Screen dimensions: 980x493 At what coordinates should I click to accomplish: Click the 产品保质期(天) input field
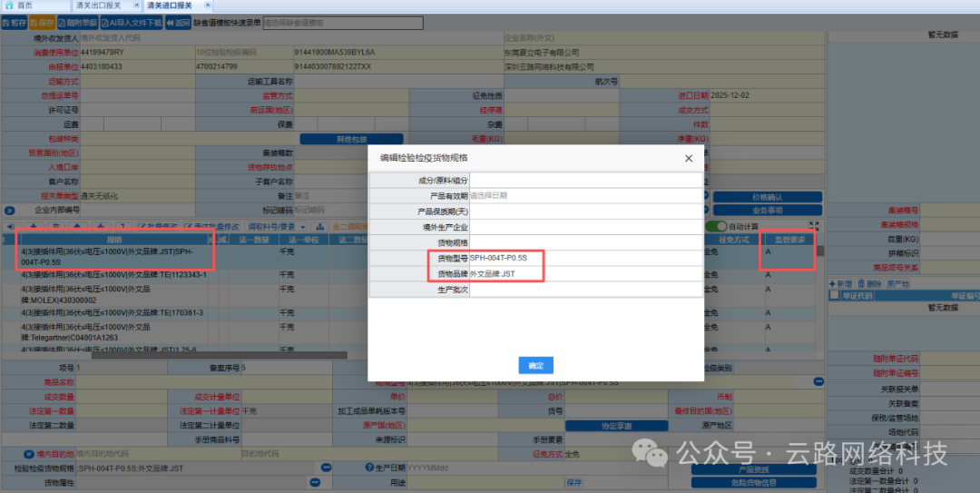coord(586,211)
